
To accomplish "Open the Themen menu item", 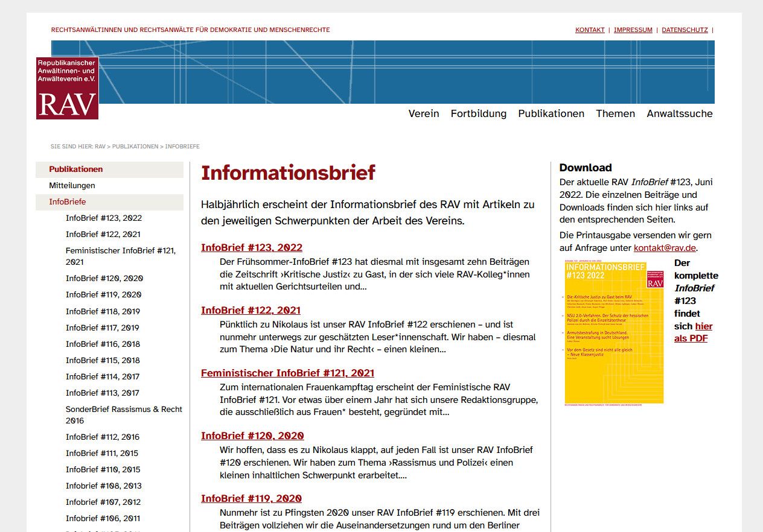I will [x=615, y=113].
